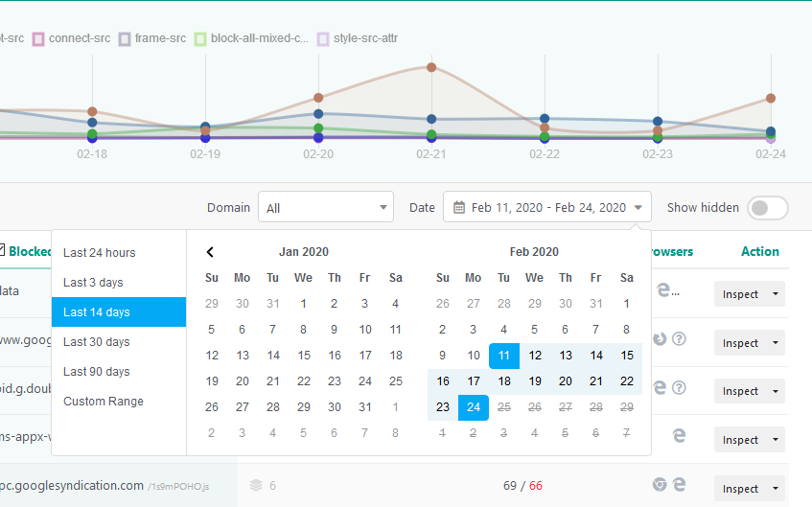Click the Chrome browser icon in last row
Screen dimensions: 812x507
click(x=661, y=486)
